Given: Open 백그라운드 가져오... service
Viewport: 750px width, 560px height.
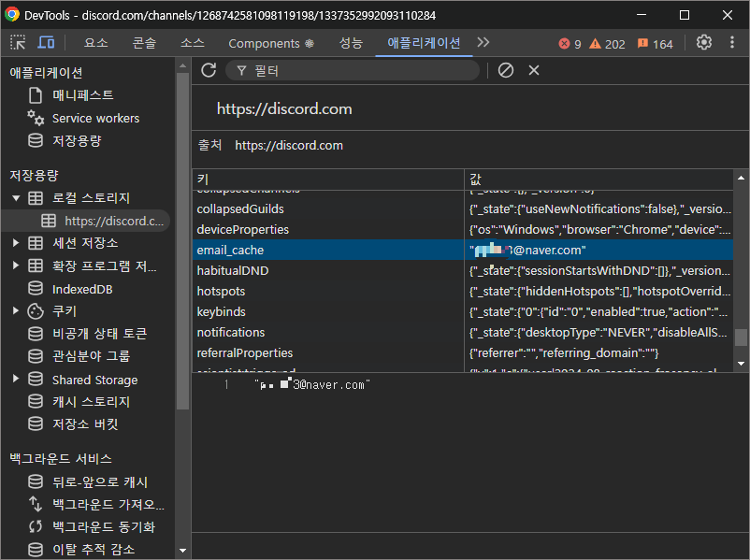Looking at the screenshot, I should click(x=108, y=505).
